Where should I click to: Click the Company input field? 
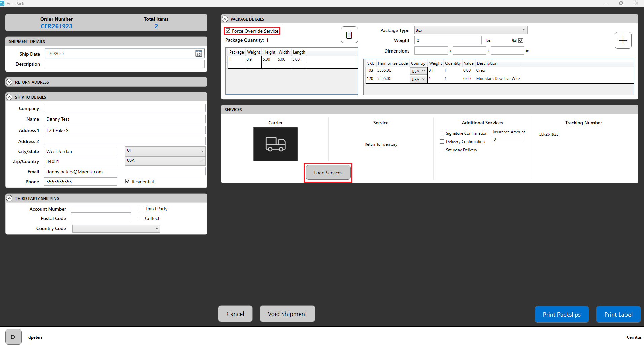pyautogui.click(x=125, y=108)
